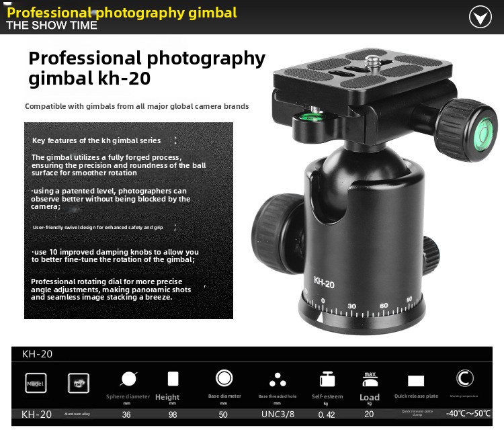Click the 'Height' column label

(167, 397)
